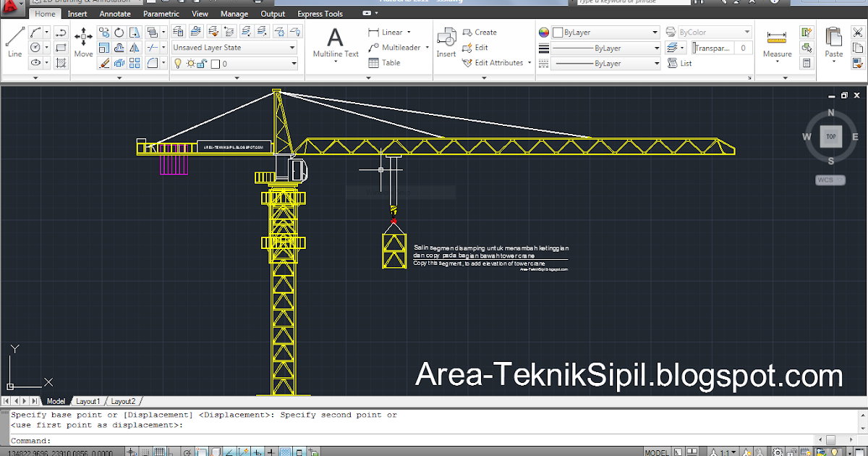Activate the Move tool
Viewport: 868px width, 456px height.
83,38
